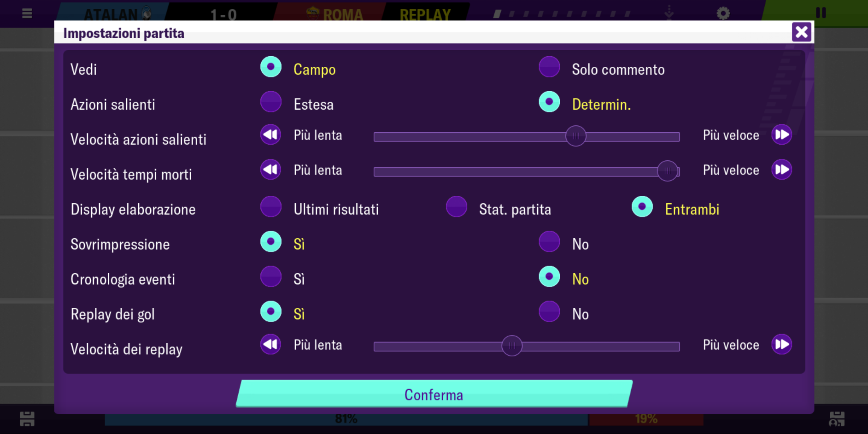Click faster arrow for Velocità tempi morti
This screenshot has height=434, width=868.
coord(782,170)
